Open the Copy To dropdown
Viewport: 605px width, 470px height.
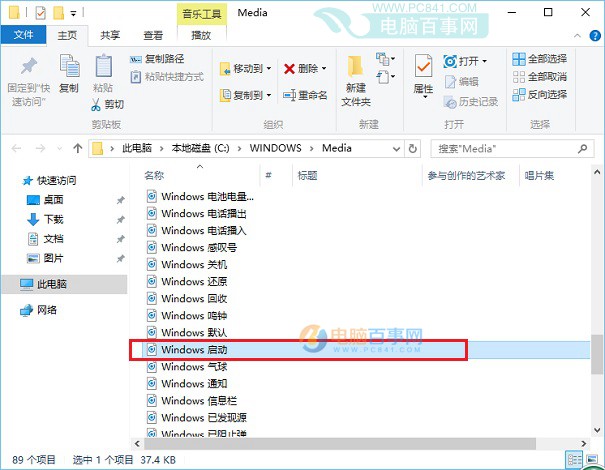click(245, 95)
